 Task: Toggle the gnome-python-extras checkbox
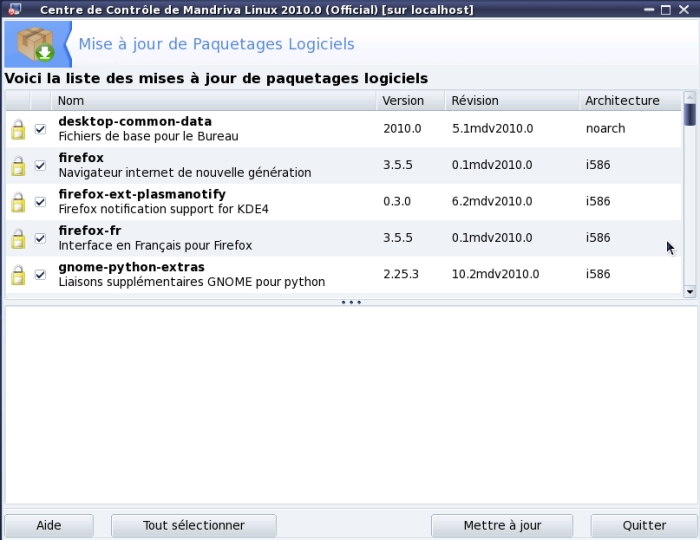(40, 273)
